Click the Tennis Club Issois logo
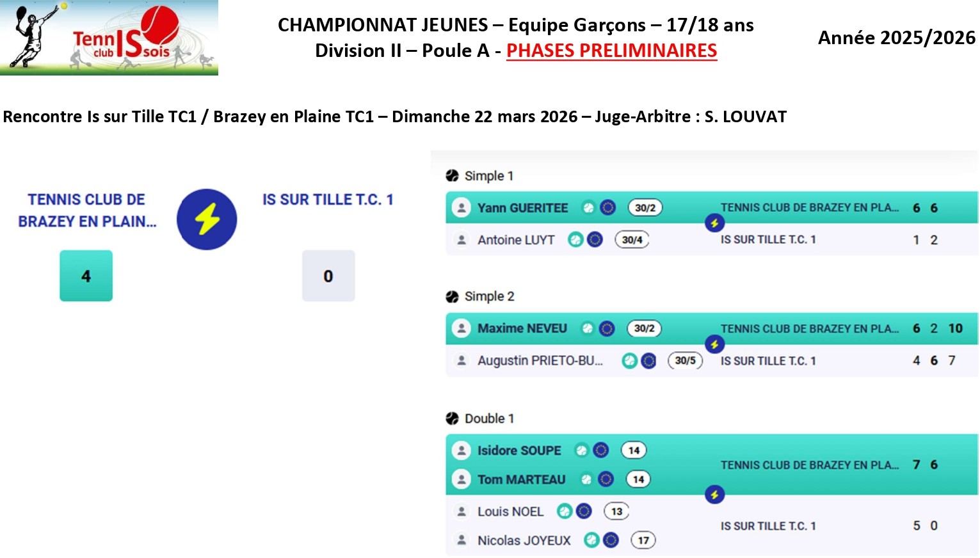 tap(109, 38)
